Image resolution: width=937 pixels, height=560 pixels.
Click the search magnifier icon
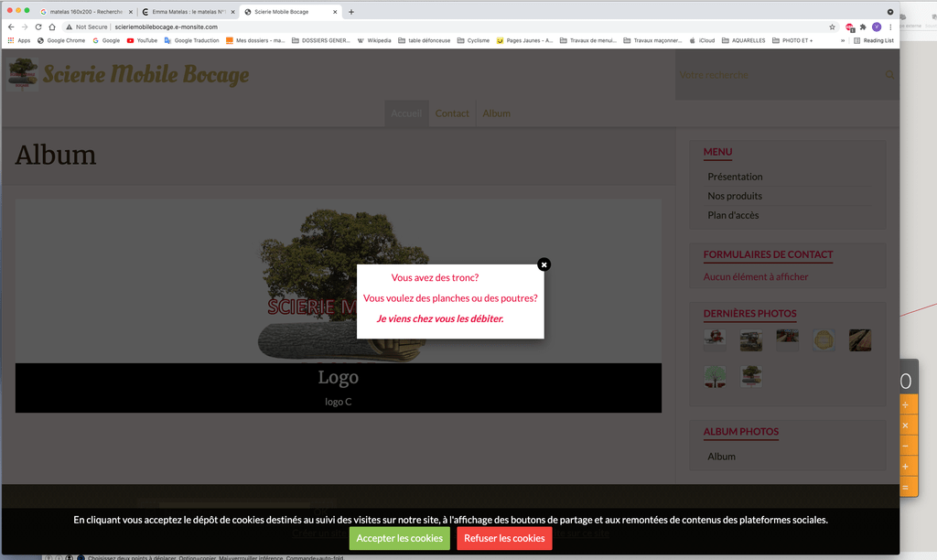coord(889,75)
